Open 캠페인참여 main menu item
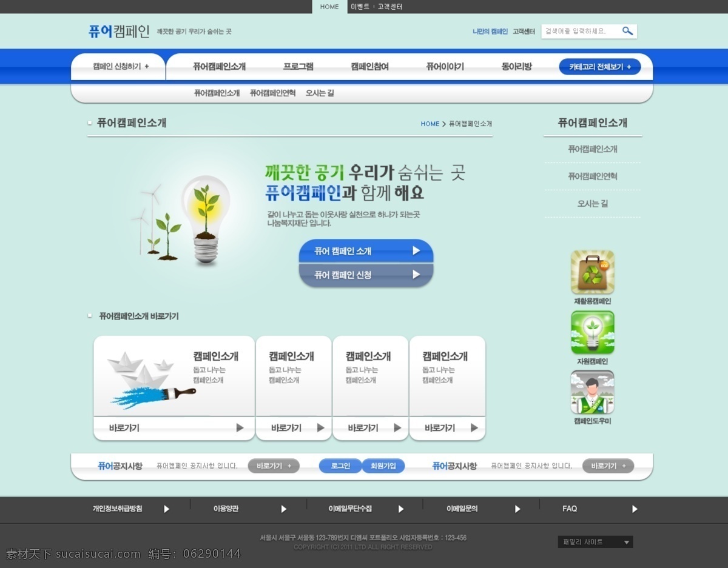Viewport: 728px width, 568px height. (x=369, y=67)
